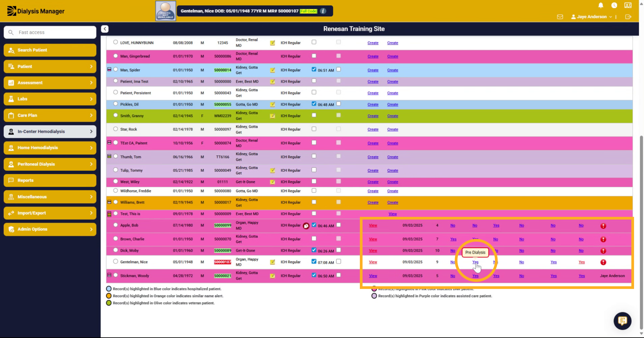Click the View link for Brown, Charlie

[x=373, y=239]
